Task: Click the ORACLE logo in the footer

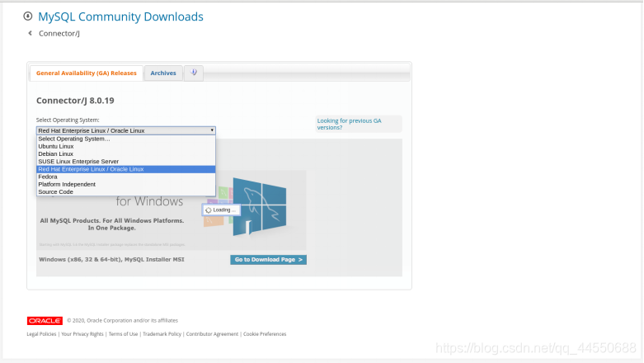Action: (45, 321)
